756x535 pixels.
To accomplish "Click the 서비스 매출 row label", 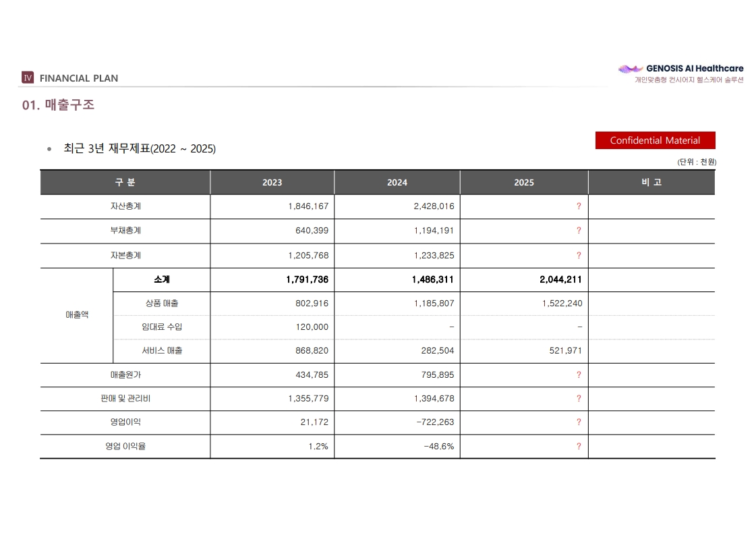I will tap(161, 351).
